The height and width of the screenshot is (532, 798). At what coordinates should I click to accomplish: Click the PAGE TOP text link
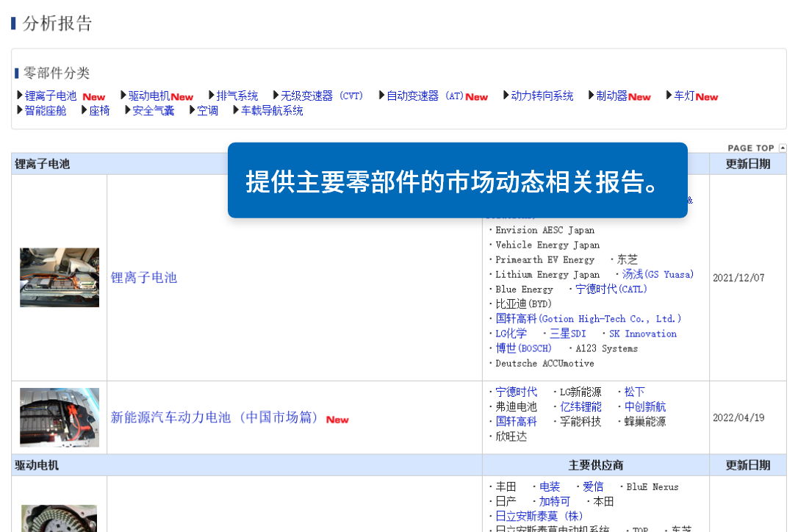751,148
